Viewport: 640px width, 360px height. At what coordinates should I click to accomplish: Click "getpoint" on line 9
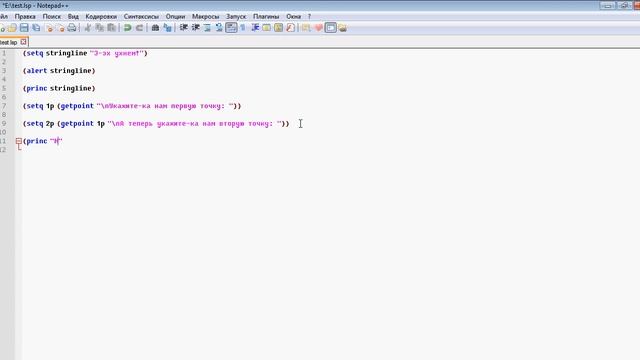77,123
